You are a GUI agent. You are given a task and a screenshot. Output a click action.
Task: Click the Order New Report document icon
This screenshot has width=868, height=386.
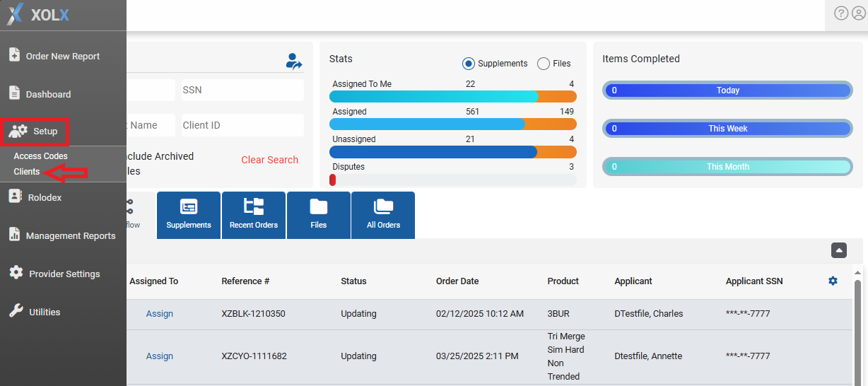pos(14,55)
